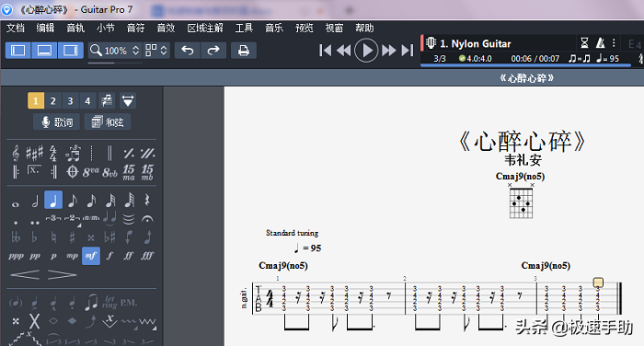This screenshot has height=346, width=644.
Task: Insert a coda directions symbol
Action: (73, 172)
